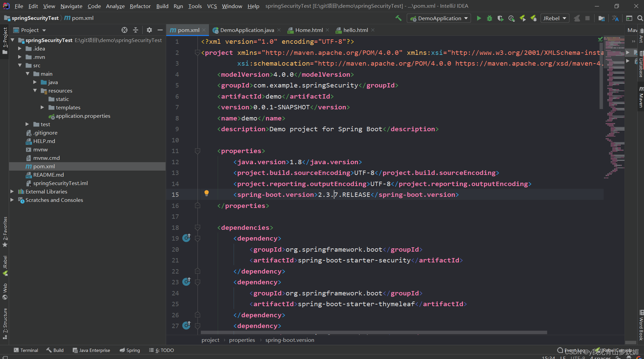Start debugging with the bug icon
The height and width of the screenshot is (359, 644).
[x=490, y=18]
